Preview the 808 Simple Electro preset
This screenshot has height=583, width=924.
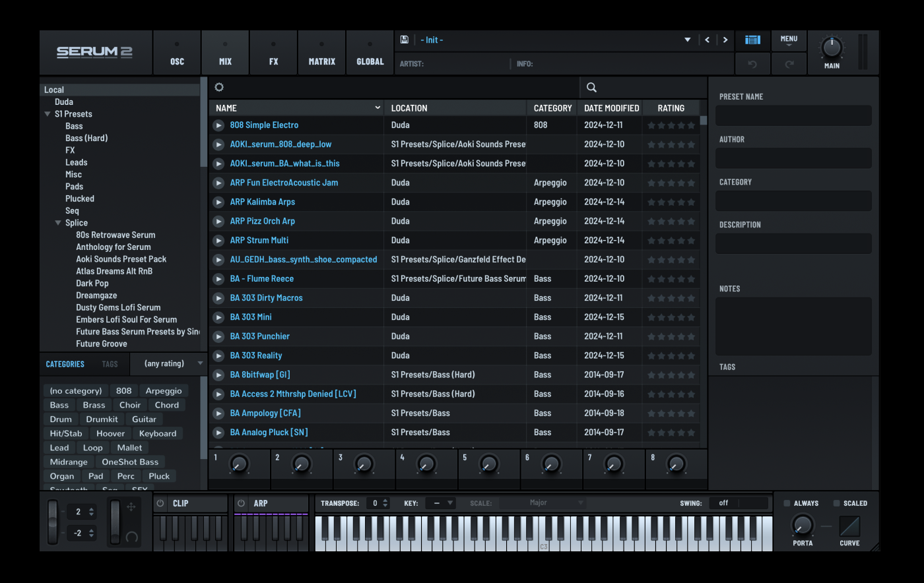218,125
